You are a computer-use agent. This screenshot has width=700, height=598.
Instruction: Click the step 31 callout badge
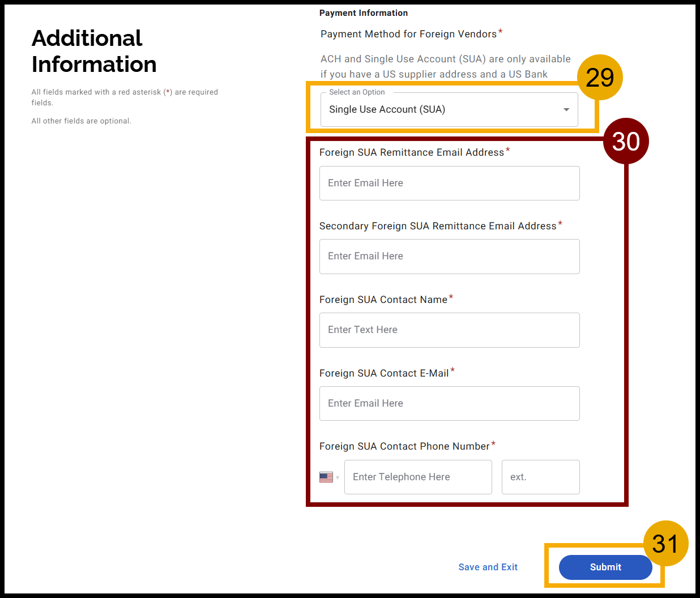[x=667, y=543]
